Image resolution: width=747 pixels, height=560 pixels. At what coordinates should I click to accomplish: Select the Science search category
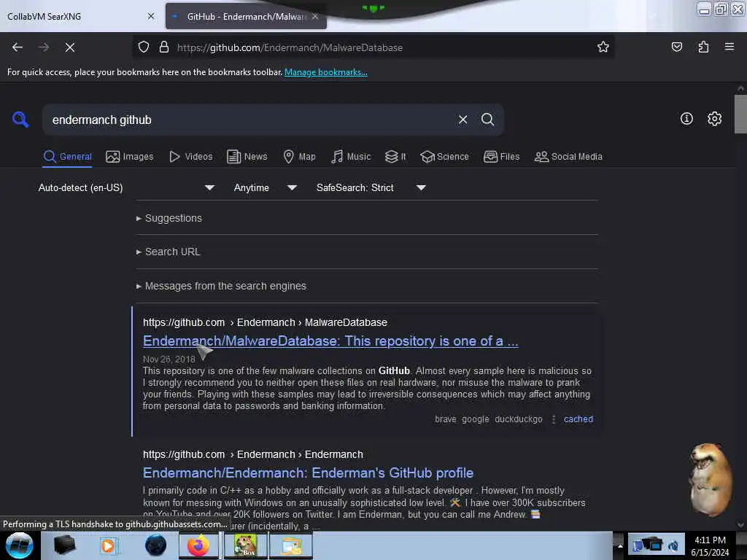(x=444, y=156)
